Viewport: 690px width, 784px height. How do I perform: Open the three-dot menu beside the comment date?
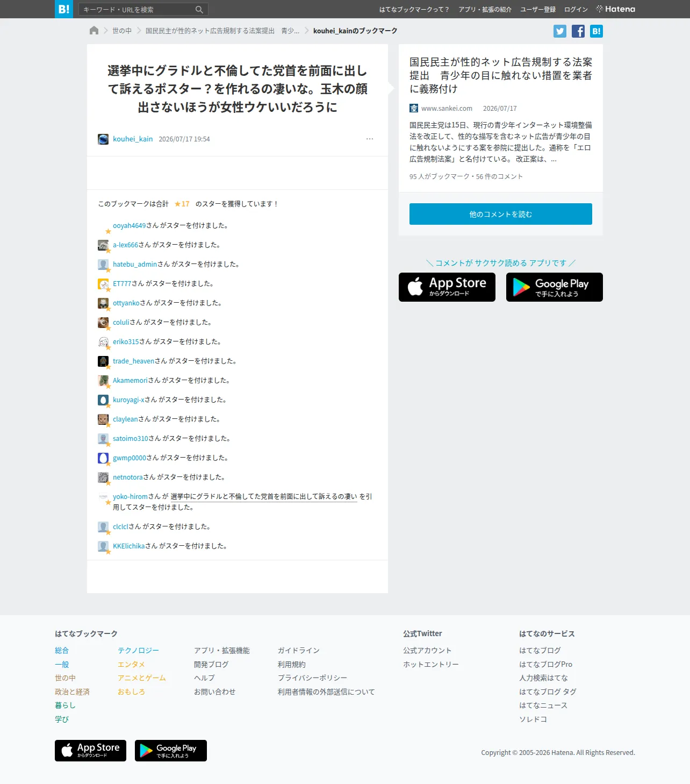[370, 139]
